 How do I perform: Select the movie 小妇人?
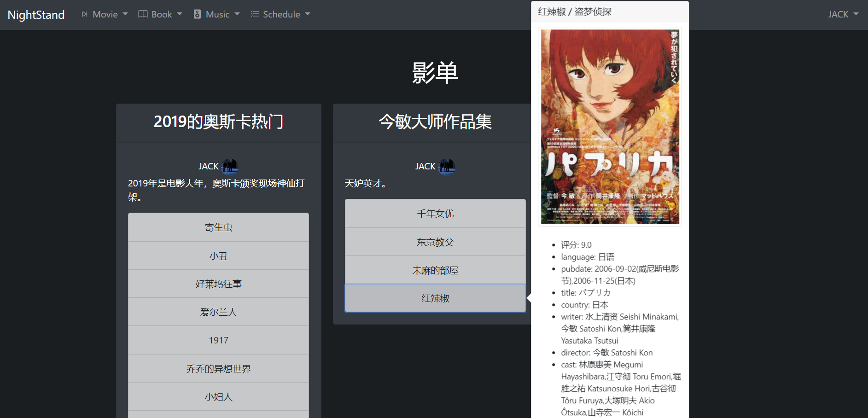pyautogui.click(x=218, y=397)
